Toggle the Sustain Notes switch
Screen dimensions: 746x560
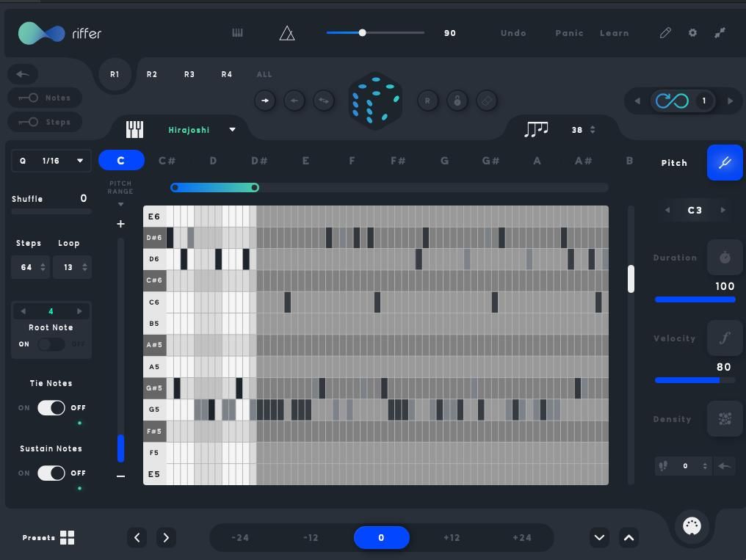51,473
